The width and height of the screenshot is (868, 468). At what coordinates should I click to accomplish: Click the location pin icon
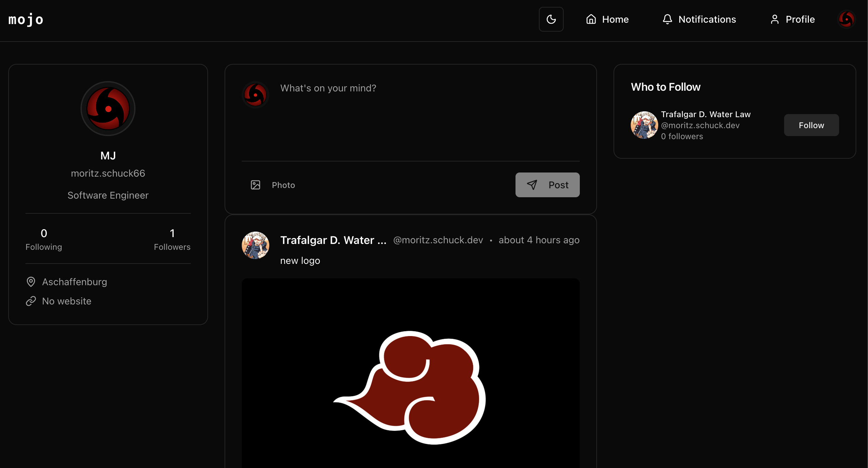31,282
